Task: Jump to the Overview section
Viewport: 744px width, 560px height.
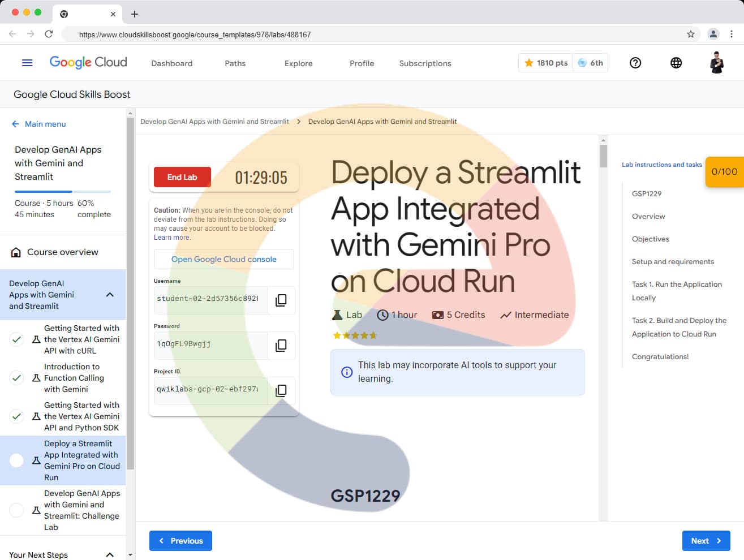Action: click(648, 217)
